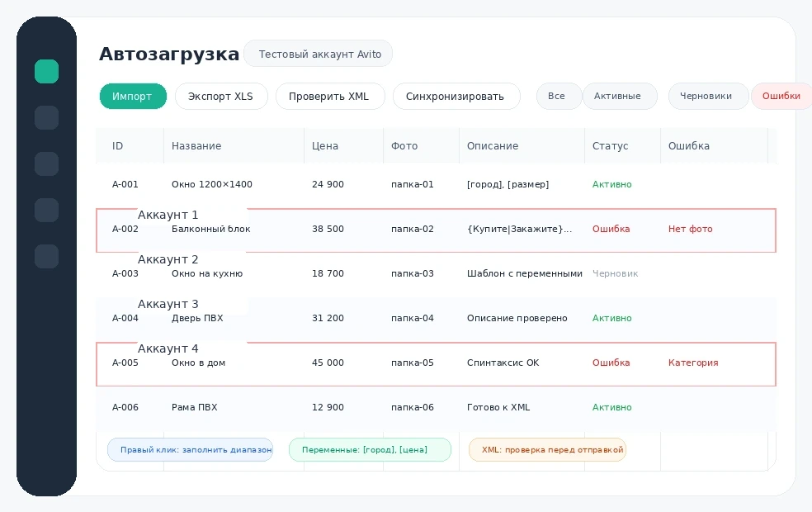Viewport: 812px width, 512px height.
Task: Click the Фото column header
Action: [404, 146]
